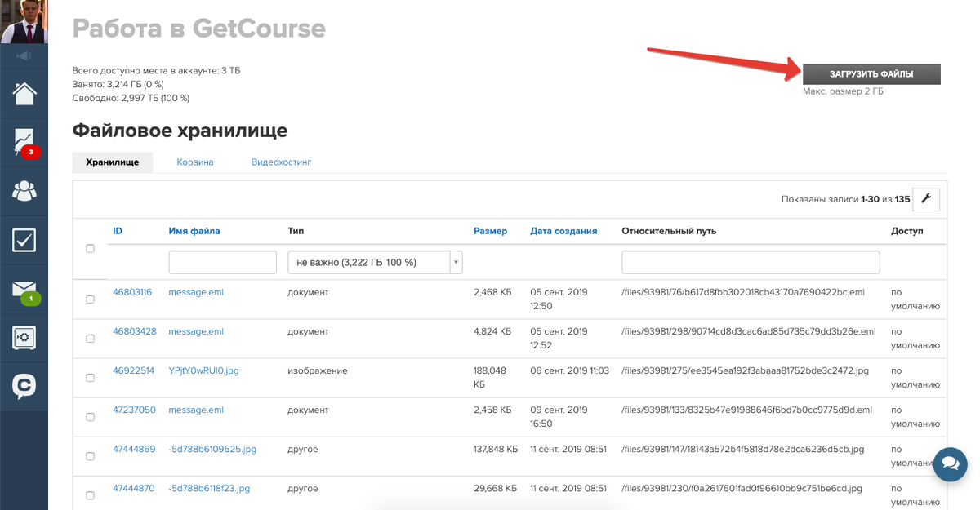
Task: Open message.eml sized 2,458 КБ
Action: coord(196,410)
